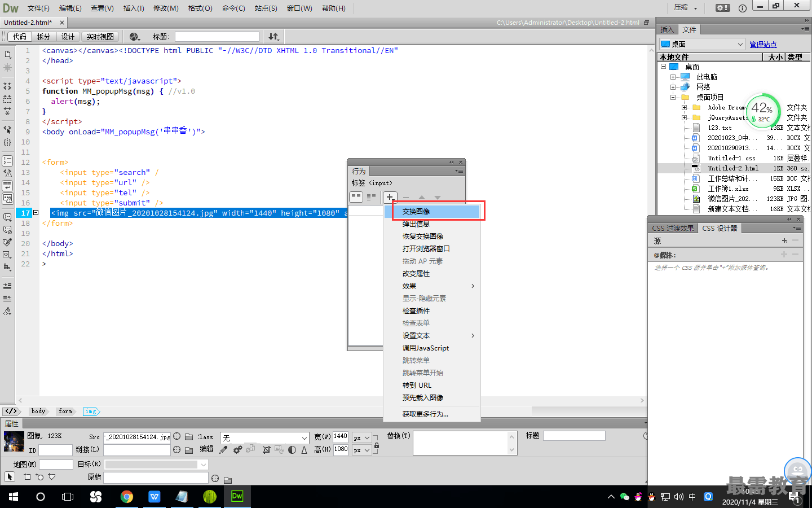This screenshot has height=508, width=812.
Task: Open Google Chrome from the taskbar
Action: click(x=126, y=497)
